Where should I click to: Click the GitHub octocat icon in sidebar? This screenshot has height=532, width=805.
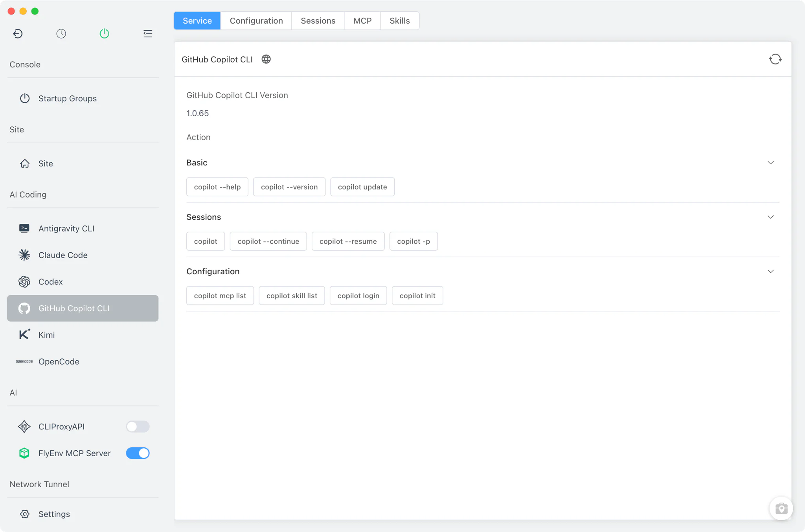24,308
